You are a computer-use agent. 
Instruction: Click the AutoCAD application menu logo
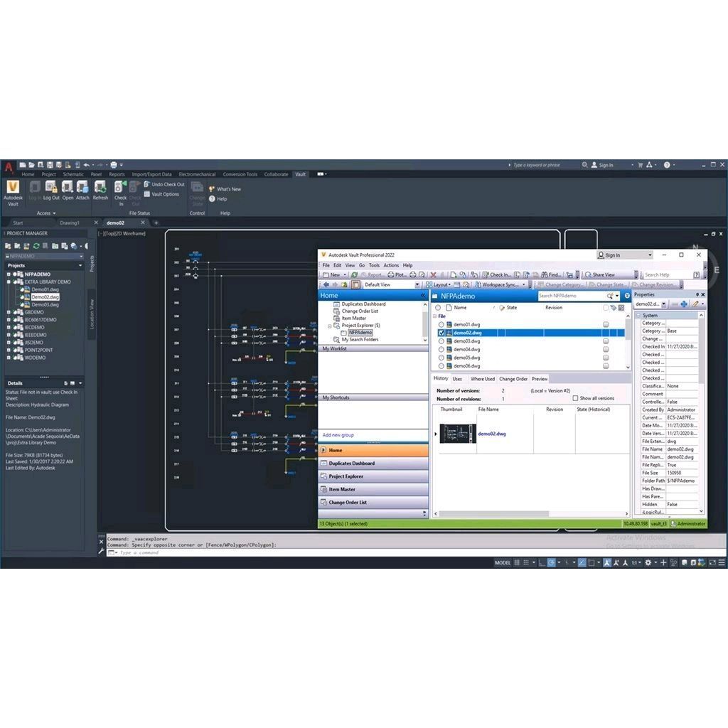point(9,166)
